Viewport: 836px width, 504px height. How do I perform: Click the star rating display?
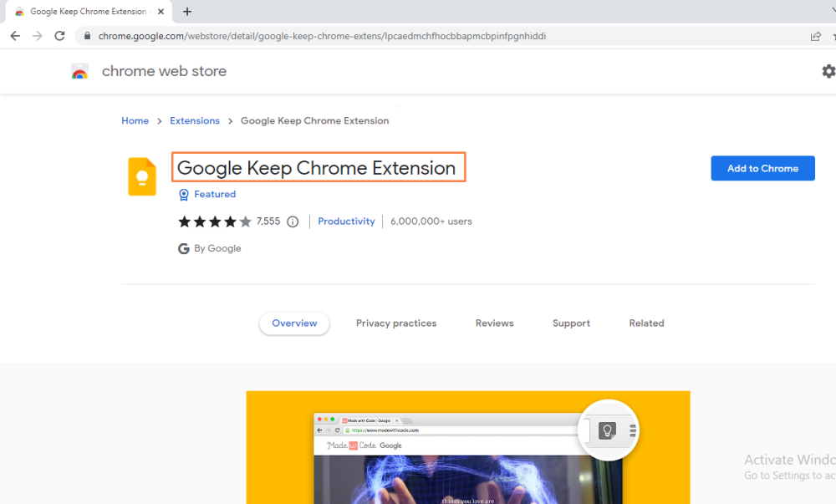pyautogui.click(x=215, y=221)
